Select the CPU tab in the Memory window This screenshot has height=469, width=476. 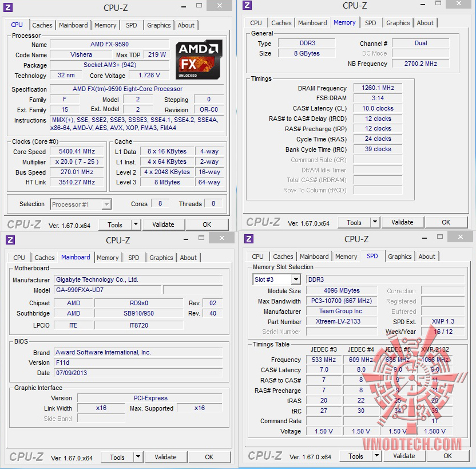click(x=256, y=23)
